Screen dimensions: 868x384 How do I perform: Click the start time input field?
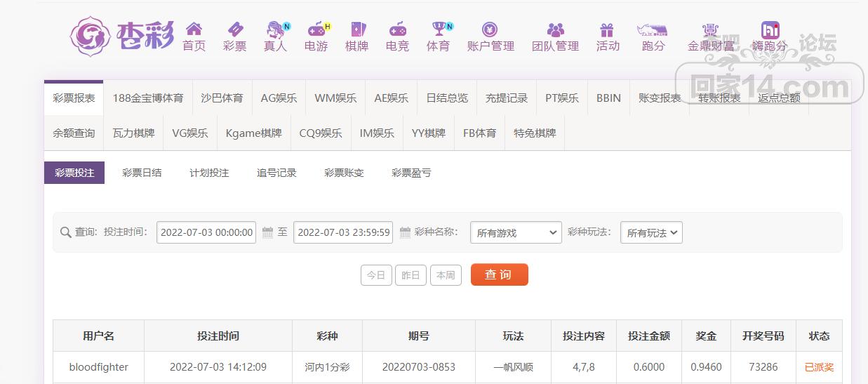(206, 232)
